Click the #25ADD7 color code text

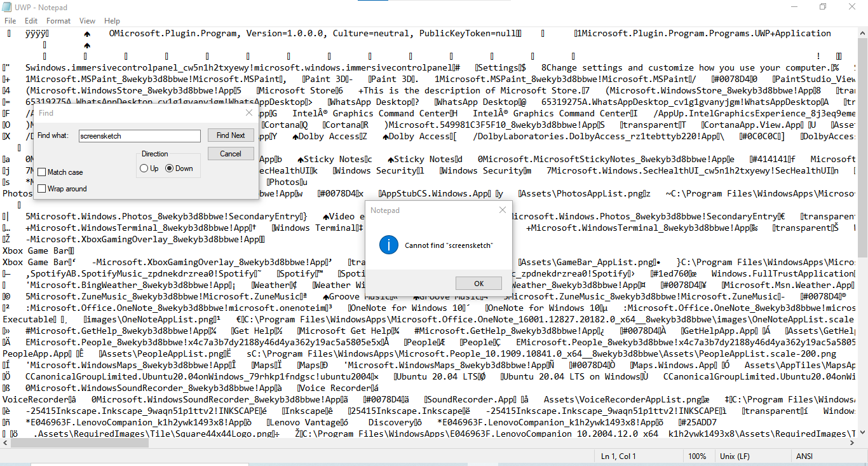click(698, 423)
